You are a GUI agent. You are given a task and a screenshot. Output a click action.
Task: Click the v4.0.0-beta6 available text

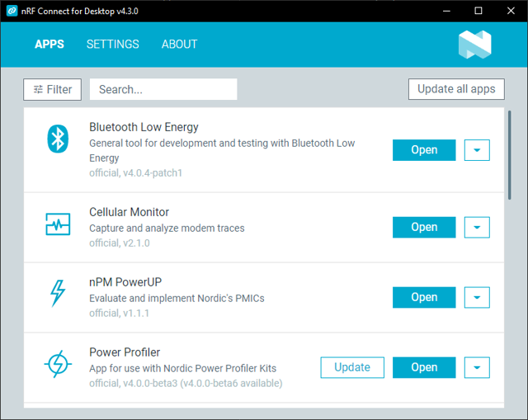[x=231, y=384]
